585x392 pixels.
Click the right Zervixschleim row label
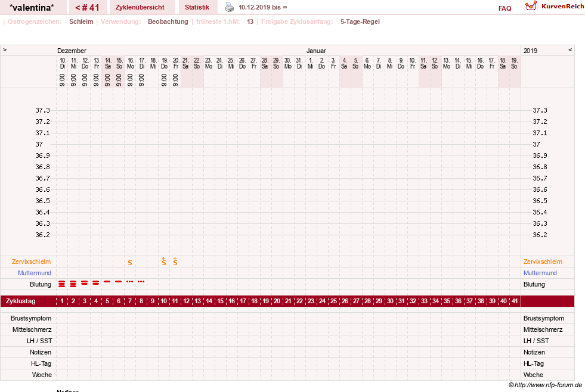coord(543,262)
